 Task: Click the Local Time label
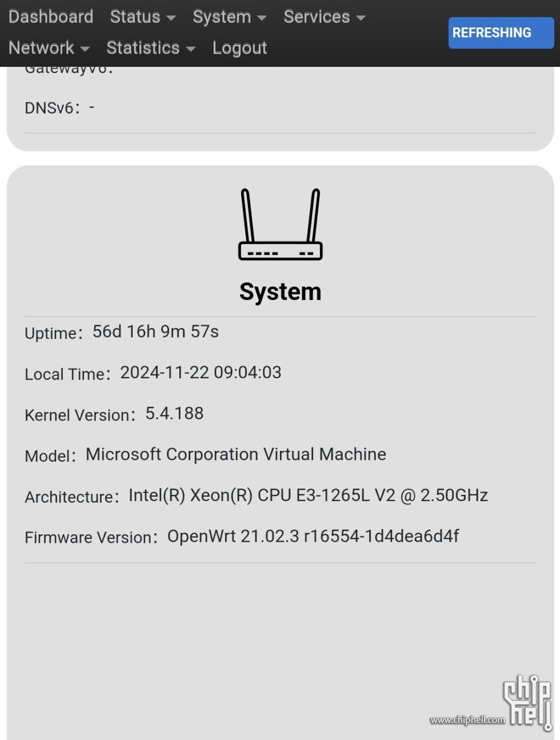point(67,374)
